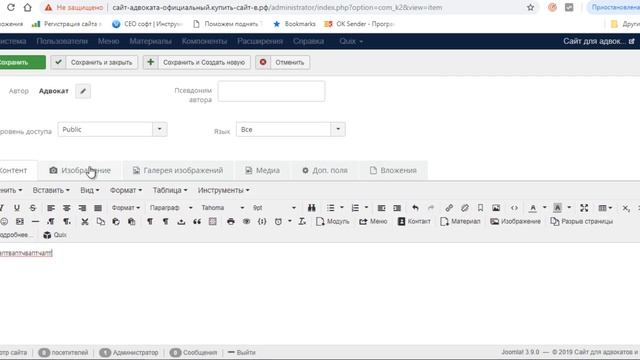Click the Отменить button
640x360 pixels.
pos(282,62)
